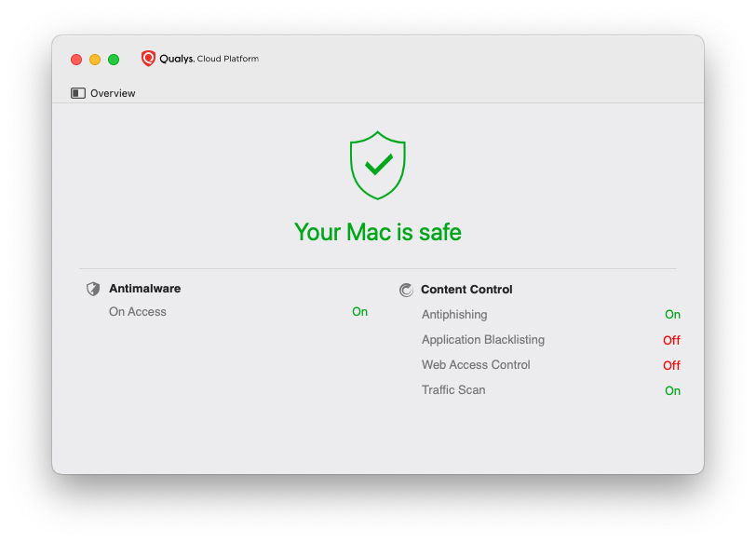Select the Content Control section heading

click(466, 290)
